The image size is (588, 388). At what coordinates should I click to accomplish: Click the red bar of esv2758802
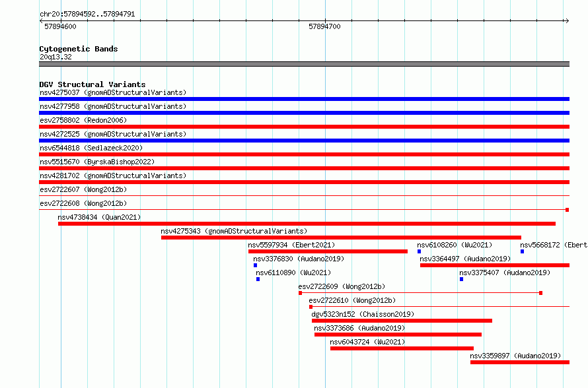tap(304, 127)
